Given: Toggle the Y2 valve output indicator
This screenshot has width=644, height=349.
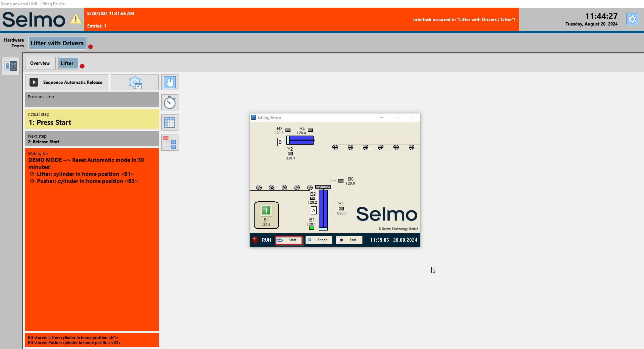Looking at the screenshot, I should pos(290,154).
